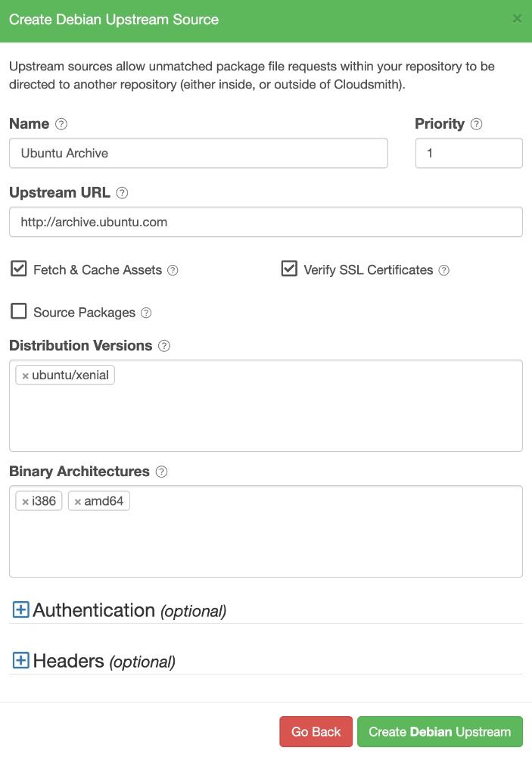This screenshot has height=757, width=532.
Task: Enable the Source Packages checkbox
Action: [x=19, y=311]
